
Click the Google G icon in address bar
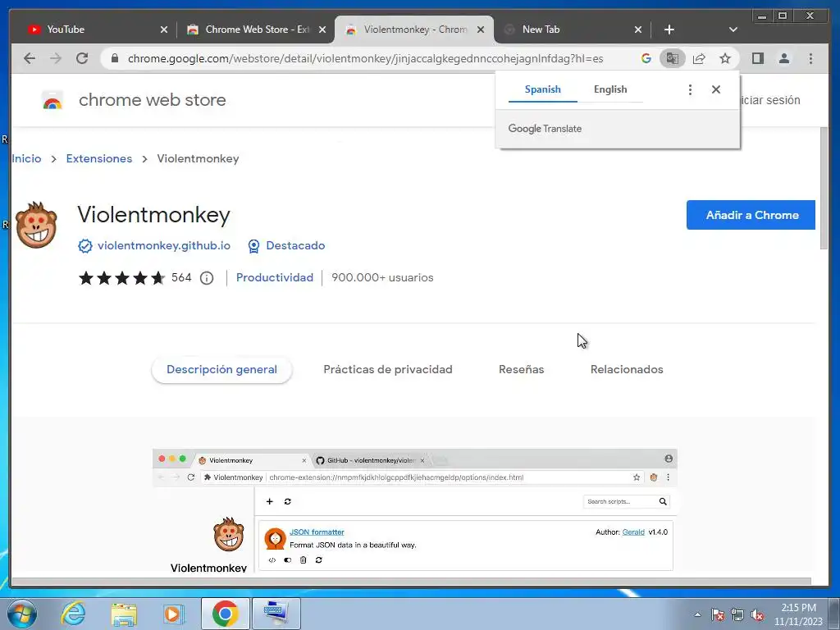click(646, 58)
